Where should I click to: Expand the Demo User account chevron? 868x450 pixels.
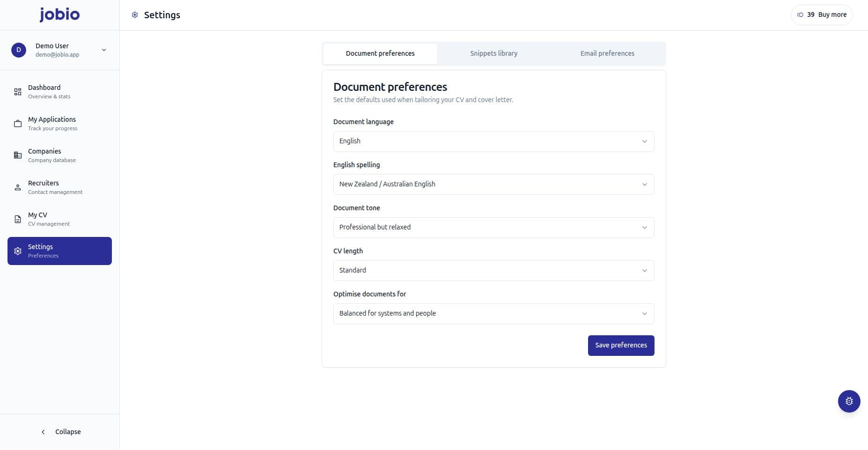point(104,50)
